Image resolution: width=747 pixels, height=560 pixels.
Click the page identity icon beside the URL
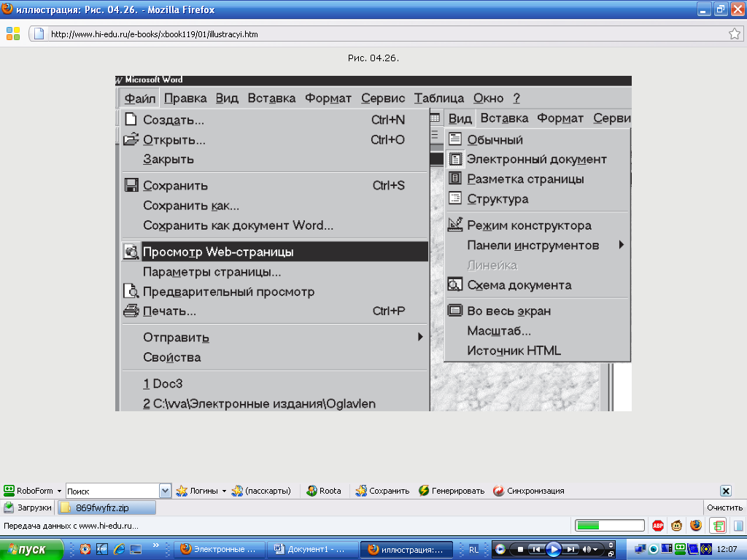click(x=39, y=34)
